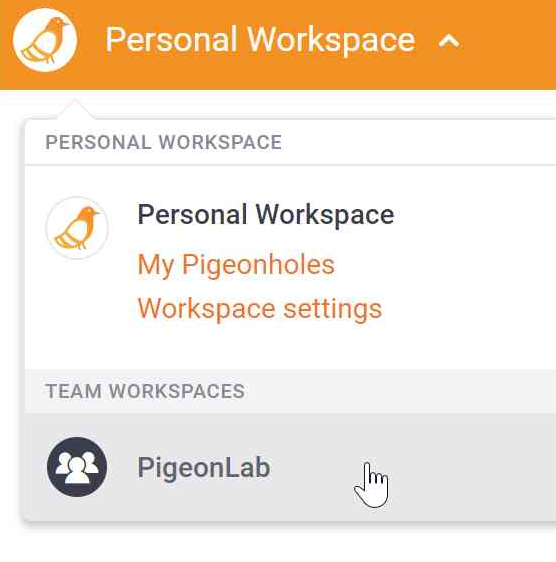Open My Pigeonholes
The image size is (556, 562).
pos(236,265)
